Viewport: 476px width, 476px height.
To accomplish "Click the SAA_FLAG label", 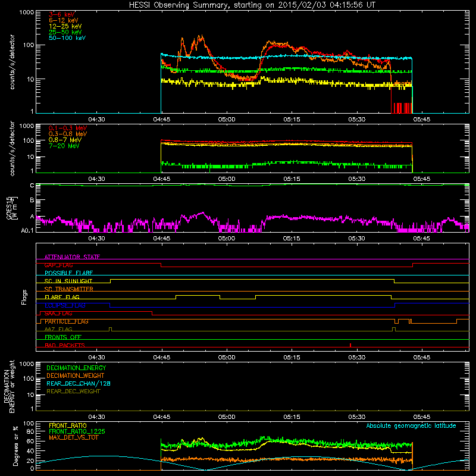I will click(58, 314).
